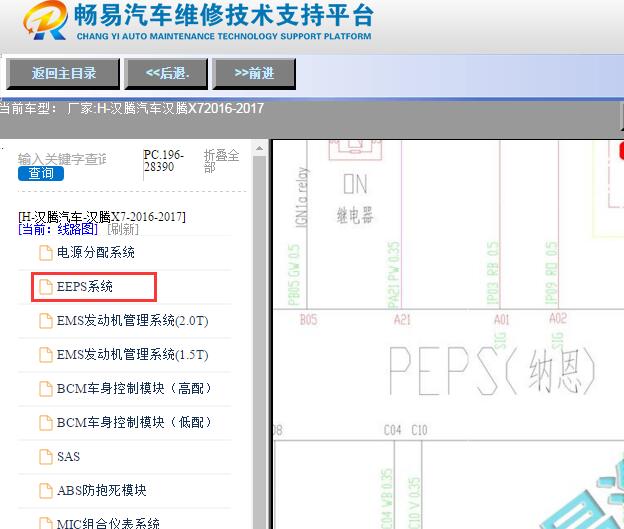
Task: Click the keyword search input field
Action: tap(62, 159)
